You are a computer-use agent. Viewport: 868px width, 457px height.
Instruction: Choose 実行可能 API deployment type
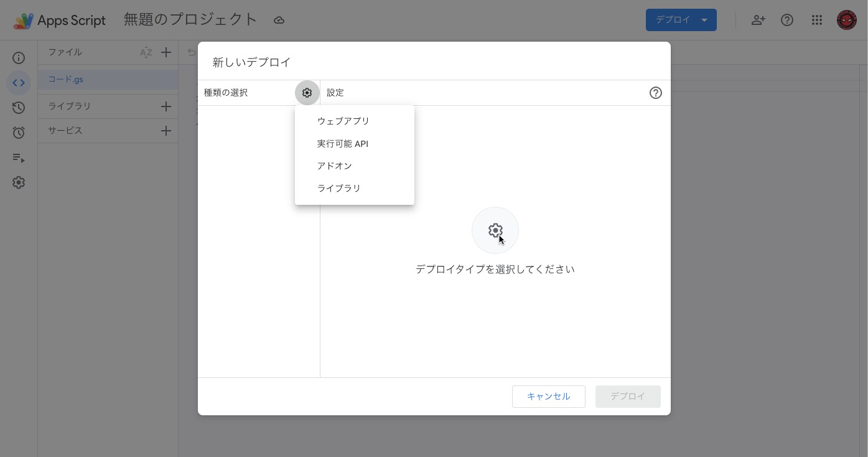click(343, 143)
